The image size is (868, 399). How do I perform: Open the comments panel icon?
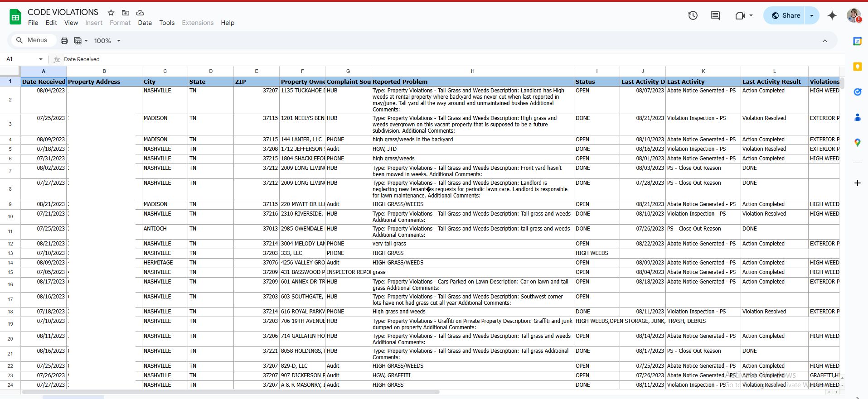pyautogui.click(x=715, y=15)
